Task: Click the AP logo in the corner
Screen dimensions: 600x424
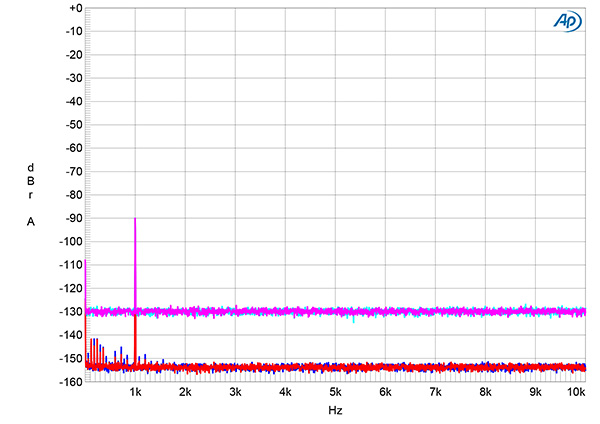Action: [x=568, y=21]
